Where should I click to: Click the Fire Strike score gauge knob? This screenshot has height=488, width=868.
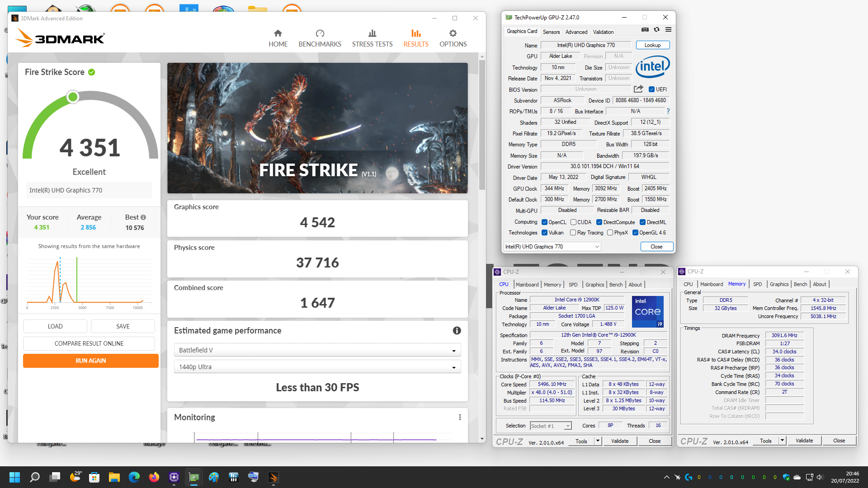coord(73,97)
